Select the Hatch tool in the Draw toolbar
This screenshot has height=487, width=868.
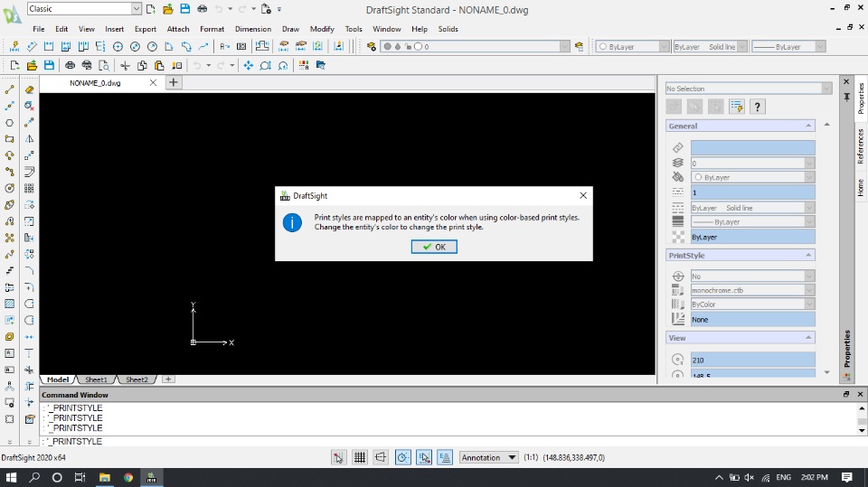(9, 304)
